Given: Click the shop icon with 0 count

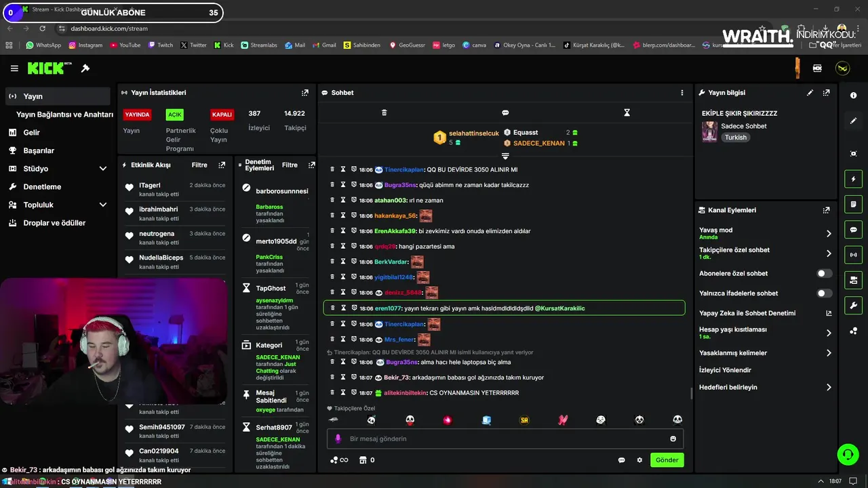Looking at the screenshot, I should [x=366, y=460].
